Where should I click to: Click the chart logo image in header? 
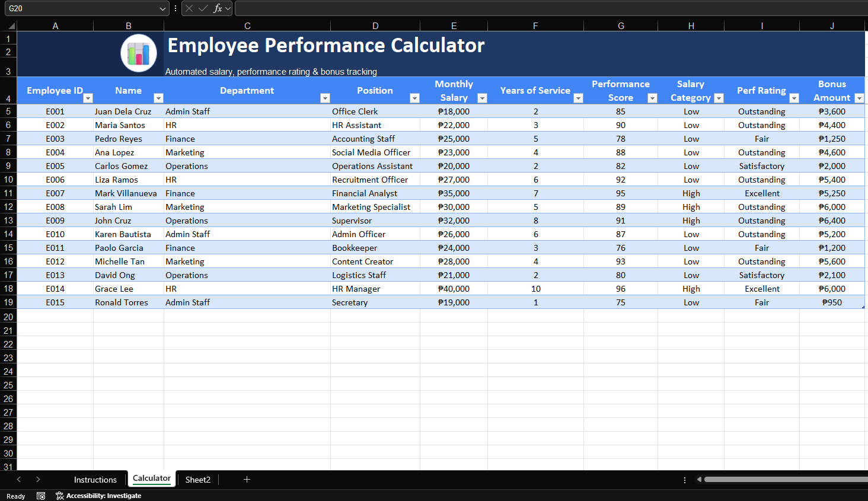click(x=139, y=53)
